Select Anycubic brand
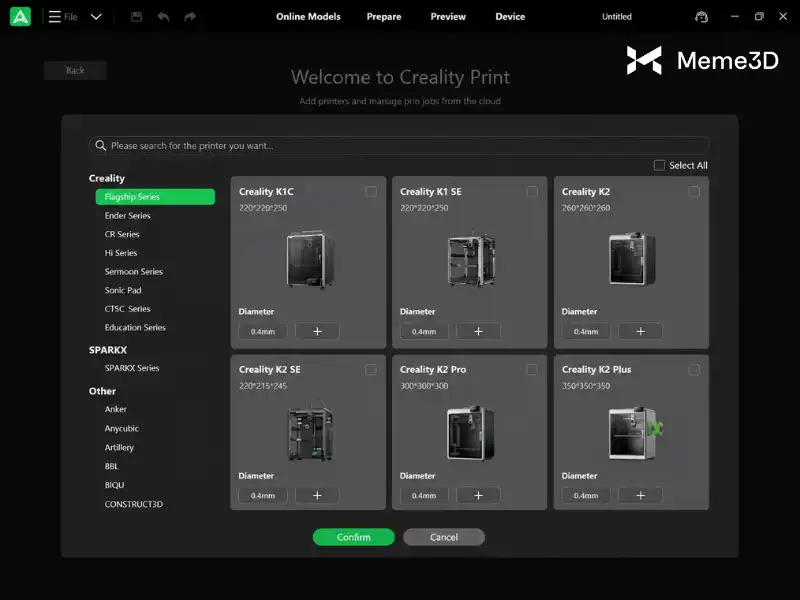 121,428
